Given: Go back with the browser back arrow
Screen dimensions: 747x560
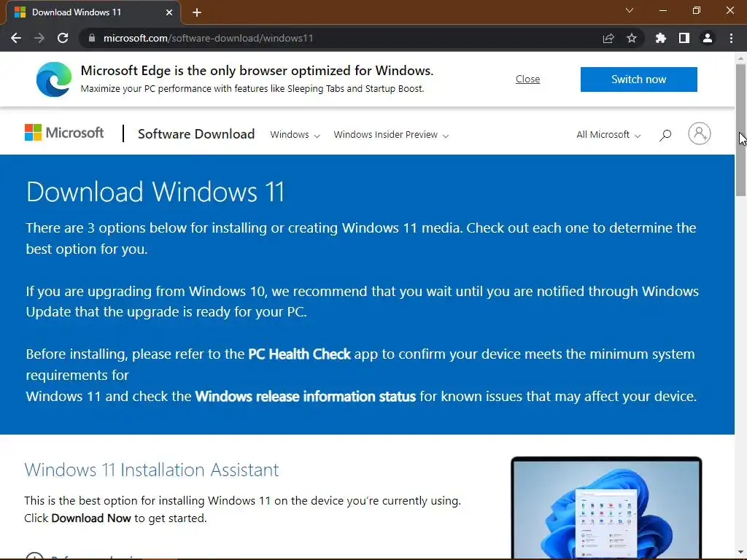Looking at the screenshot, I should (16, 38).
